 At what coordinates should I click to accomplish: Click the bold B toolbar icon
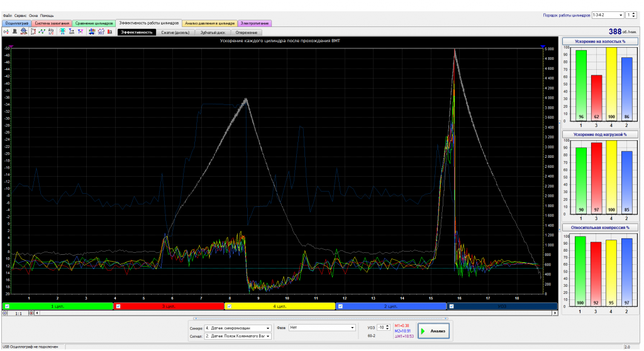tap(15, 31)
